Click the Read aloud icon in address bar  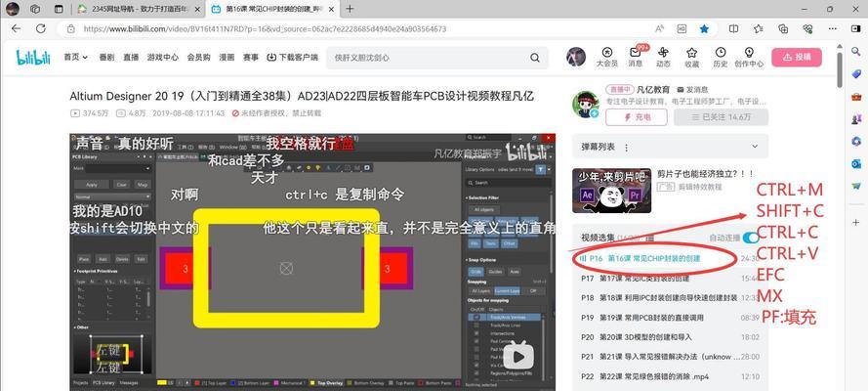660,28
